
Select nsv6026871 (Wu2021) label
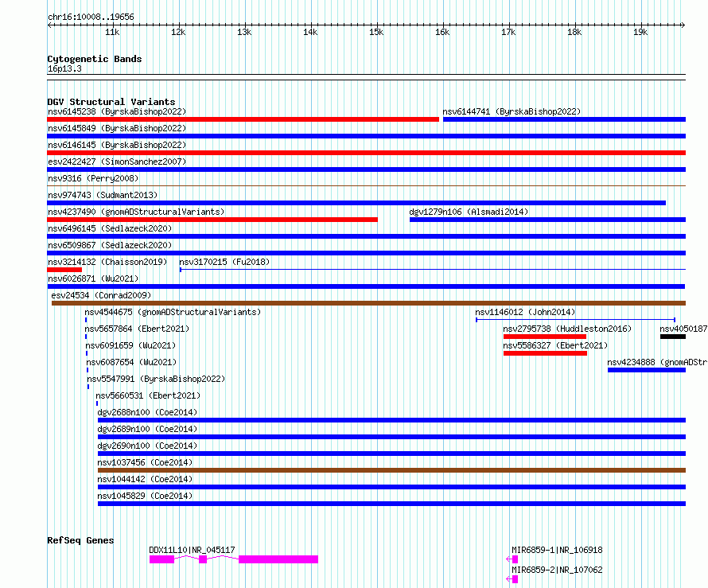click(93, 278)
